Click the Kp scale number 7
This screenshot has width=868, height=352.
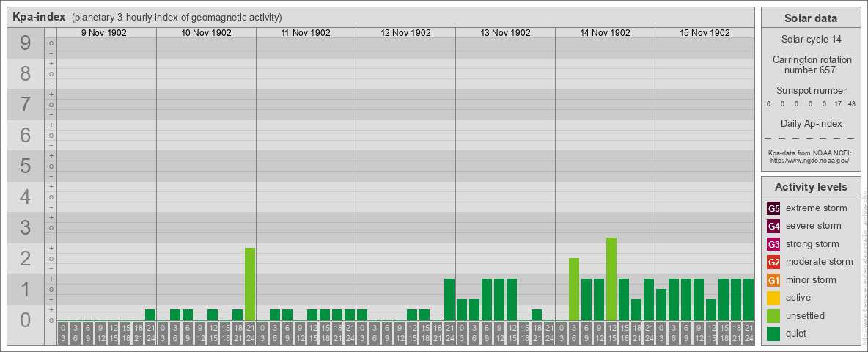coord(25,105)
